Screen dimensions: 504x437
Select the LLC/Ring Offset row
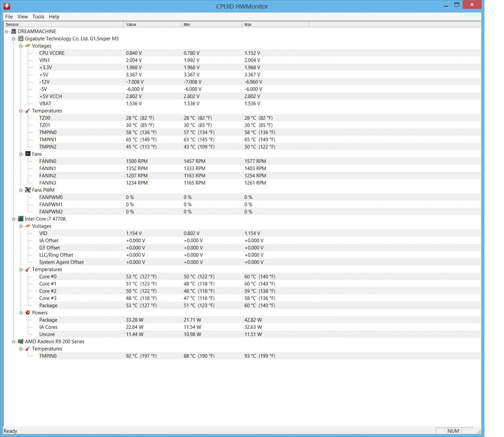click(x=259, y=255)
